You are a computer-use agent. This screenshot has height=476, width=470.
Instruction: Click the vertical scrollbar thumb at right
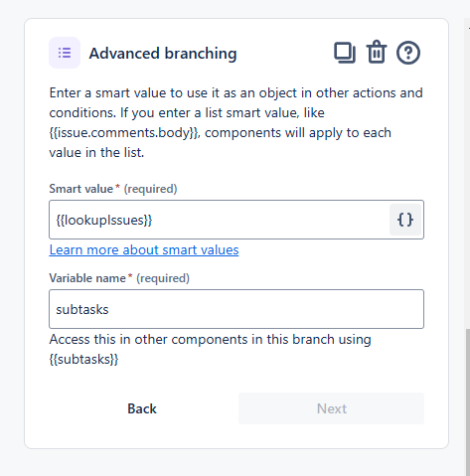point(468,402)
